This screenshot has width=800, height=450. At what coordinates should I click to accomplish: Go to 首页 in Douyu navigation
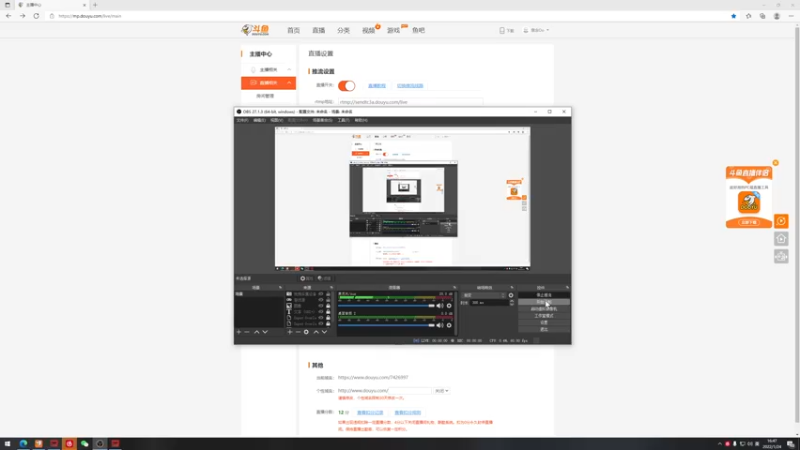click(x=293, y=31)
